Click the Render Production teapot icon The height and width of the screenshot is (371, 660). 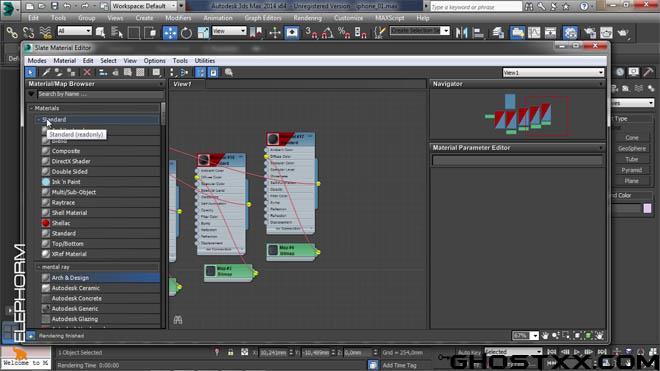pyautogui.click(x=623, y=32)
